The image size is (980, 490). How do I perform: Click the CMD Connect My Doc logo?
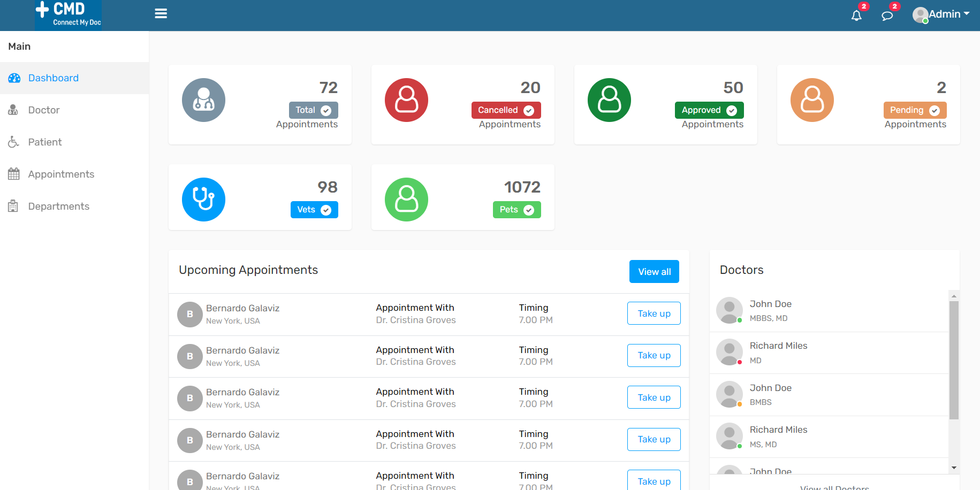click(x=68, y=13)
